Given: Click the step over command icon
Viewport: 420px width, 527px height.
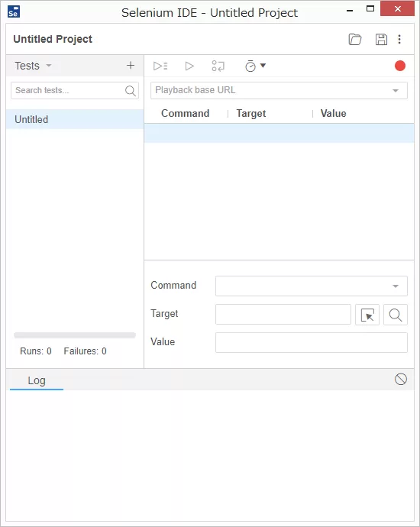Looking at the screenshot, I should pyautogui.click(x=218, y=66).
